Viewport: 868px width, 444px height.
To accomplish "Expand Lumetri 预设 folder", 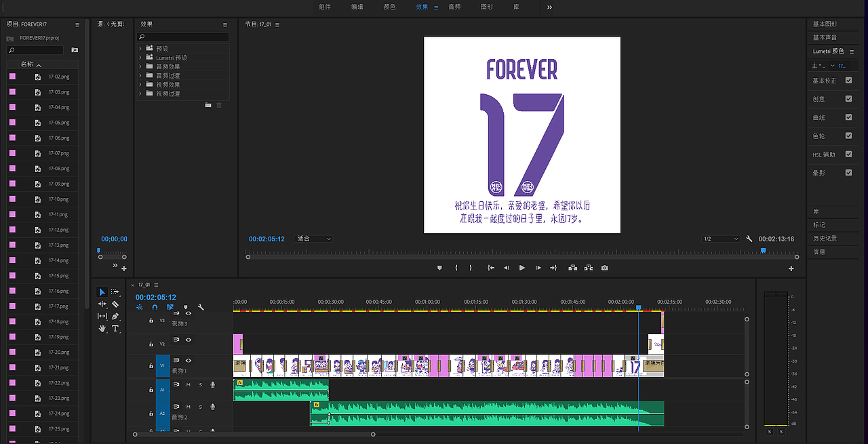I will click(140, 58).
